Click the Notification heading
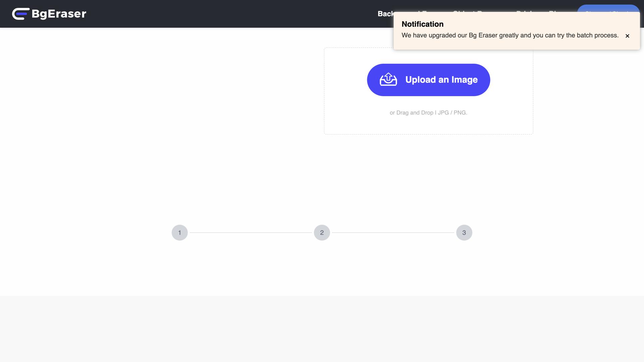 422,24
